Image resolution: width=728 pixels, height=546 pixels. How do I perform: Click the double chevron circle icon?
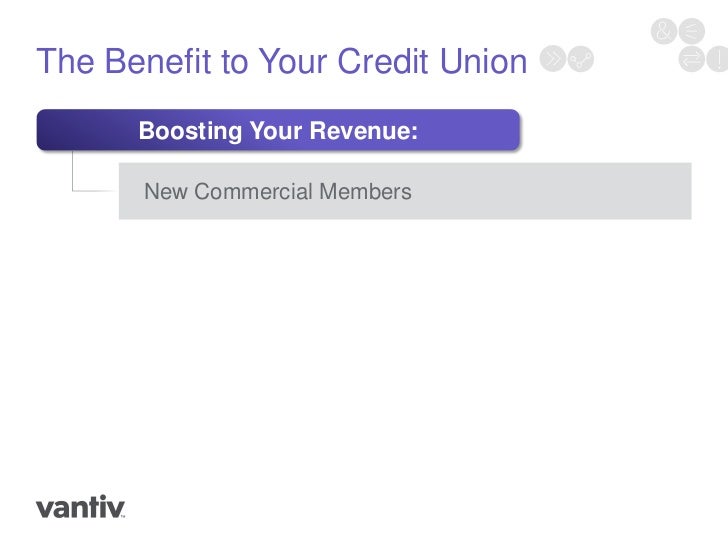552,59
